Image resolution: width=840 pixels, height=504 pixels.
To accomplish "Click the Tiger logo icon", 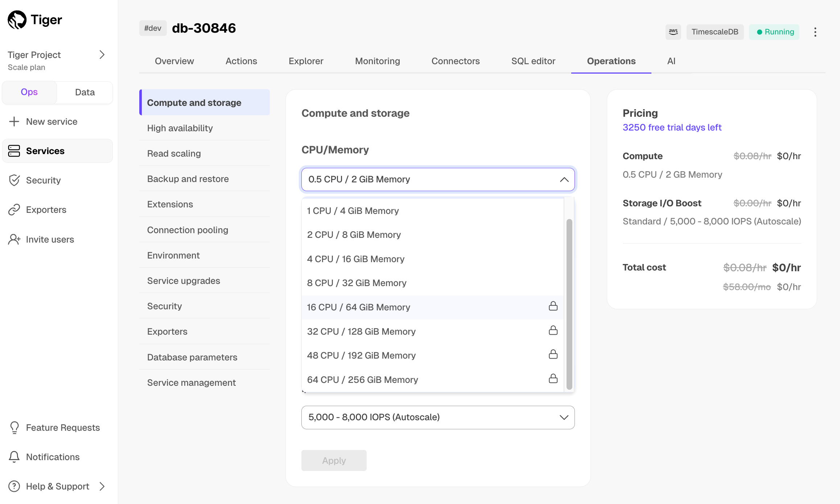I will (17, 20).
